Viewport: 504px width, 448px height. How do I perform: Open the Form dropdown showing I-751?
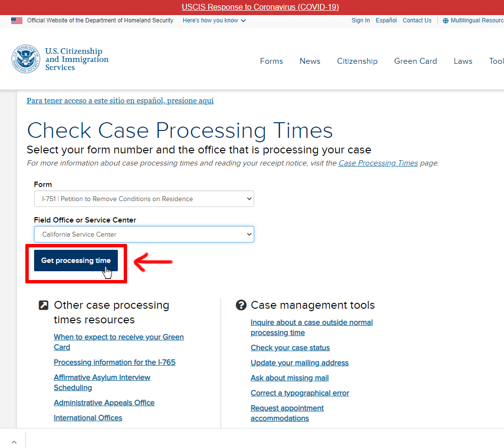tap(144, 199)
